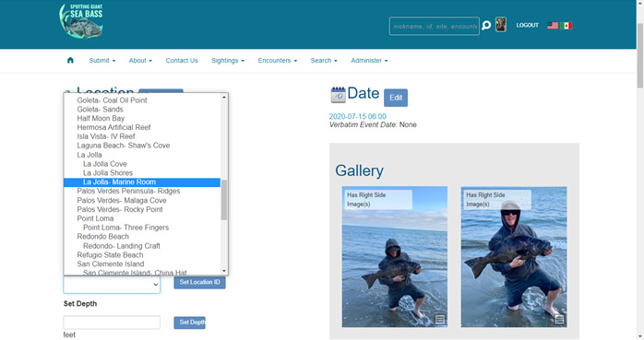Click Has Right Side Image(s) label on second photo
Viewport: 644px width, 340px height.
[x=497, y=199]
